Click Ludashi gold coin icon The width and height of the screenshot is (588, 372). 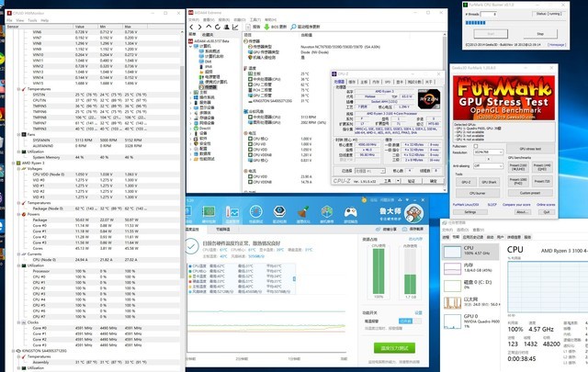tap(364, 200)
